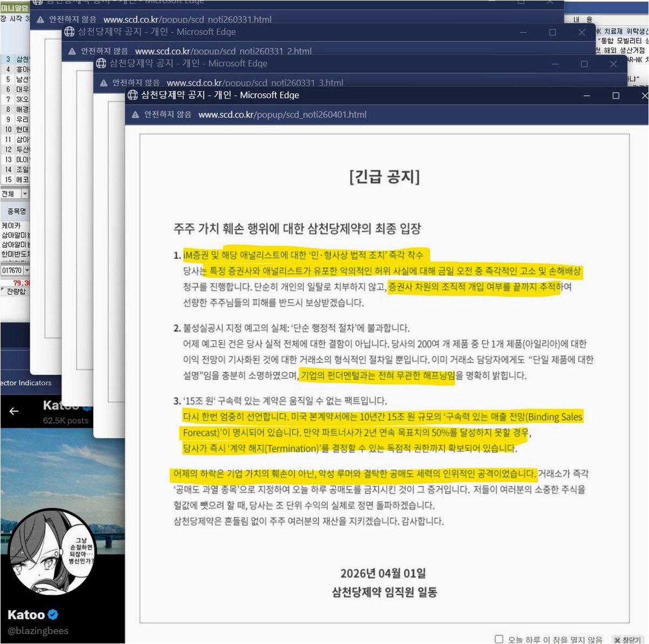Open the 전체 dropdown in trading app
649x644 pixels.
tap(24, 194)
